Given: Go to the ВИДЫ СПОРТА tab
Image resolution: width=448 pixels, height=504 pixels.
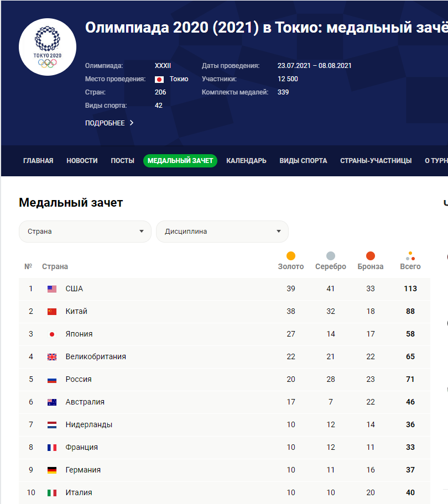Looking at the screenshot, I should click(x=303, y=161).
